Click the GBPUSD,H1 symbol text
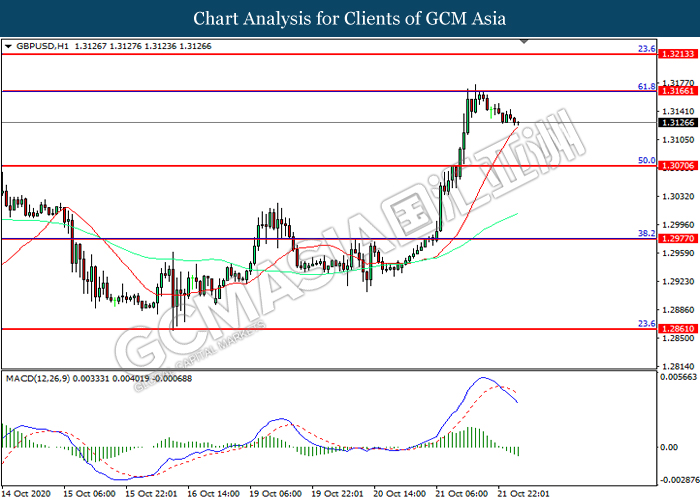 click(42, 46)
